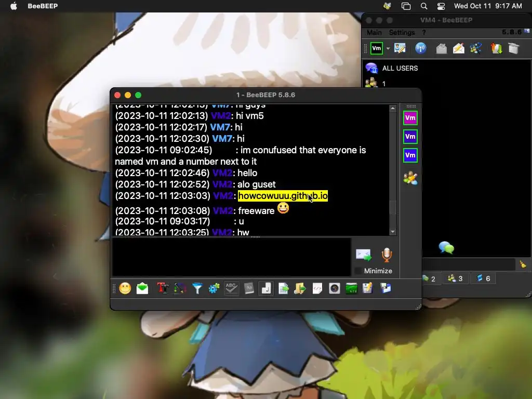Viewport: 532px width, 399px height.
Task: Click the blue printer box icon
Action: coord(385,288)
